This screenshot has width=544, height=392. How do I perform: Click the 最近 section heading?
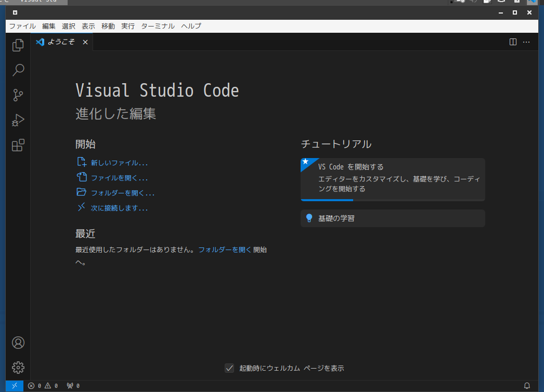(x=85, y=234)
